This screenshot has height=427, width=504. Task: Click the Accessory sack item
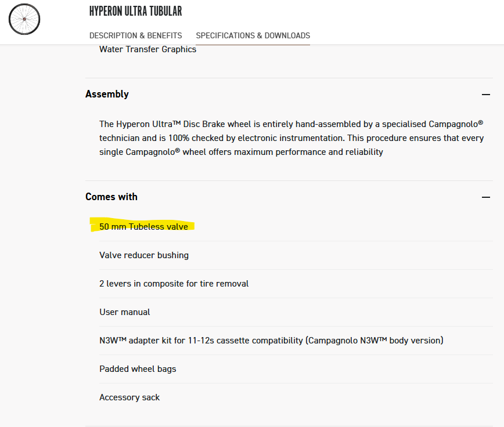[x=129, y=397]
